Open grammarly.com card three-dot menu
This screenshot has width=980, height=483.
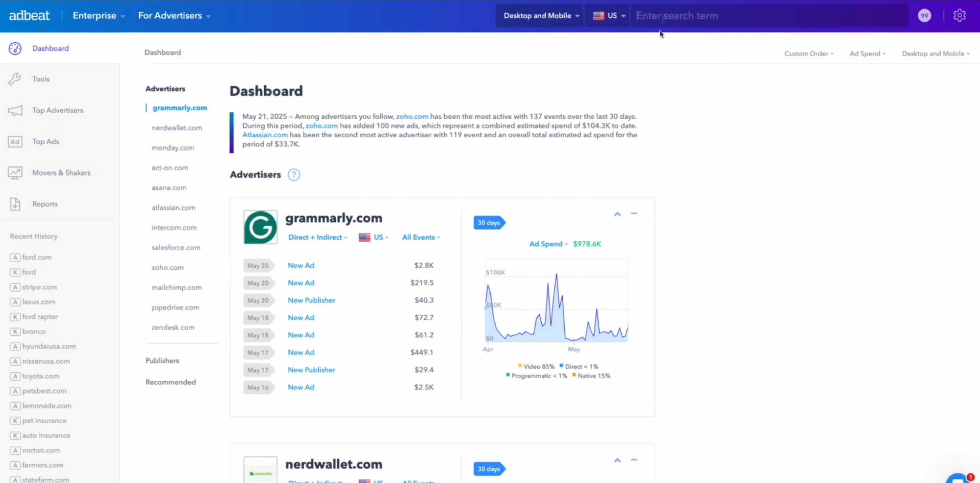point(634,213)
